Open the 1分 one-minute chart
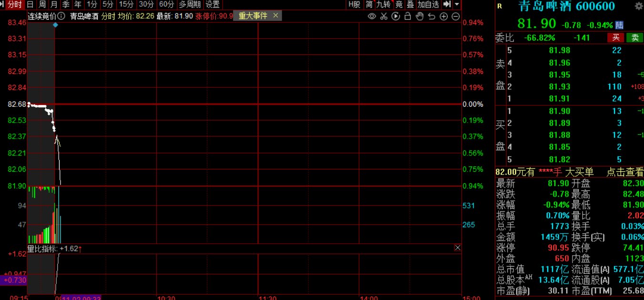This screenshot has height=300, width=644. (92, 4)
